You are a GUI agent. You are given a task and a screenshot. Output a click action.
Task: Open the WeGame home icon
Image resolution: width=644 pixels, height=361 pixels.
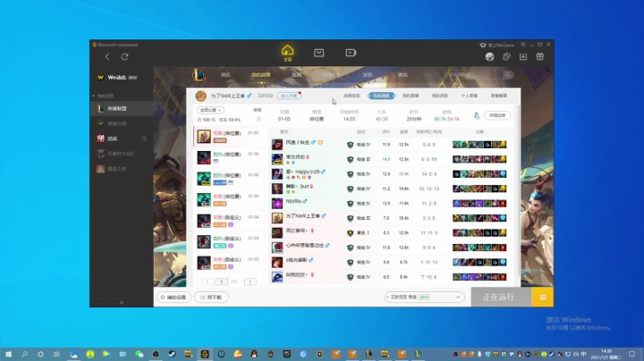coord(287,53)
